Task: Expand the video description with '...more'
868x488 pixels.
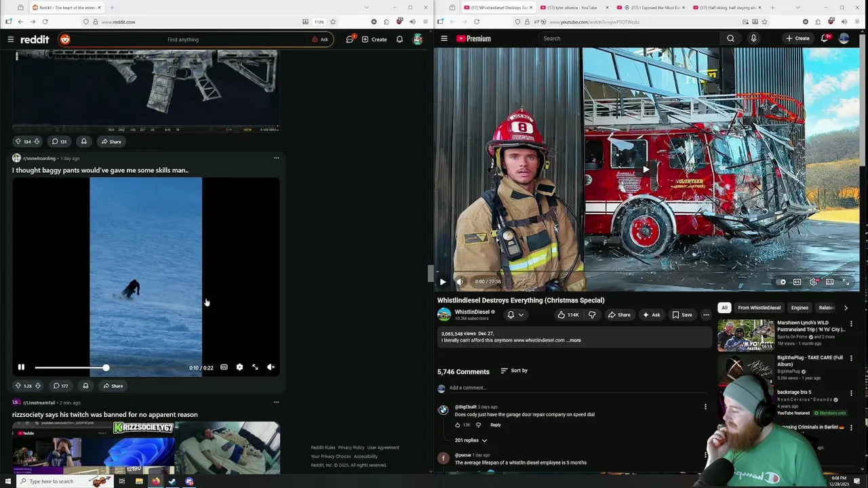Action: point(574,340)
